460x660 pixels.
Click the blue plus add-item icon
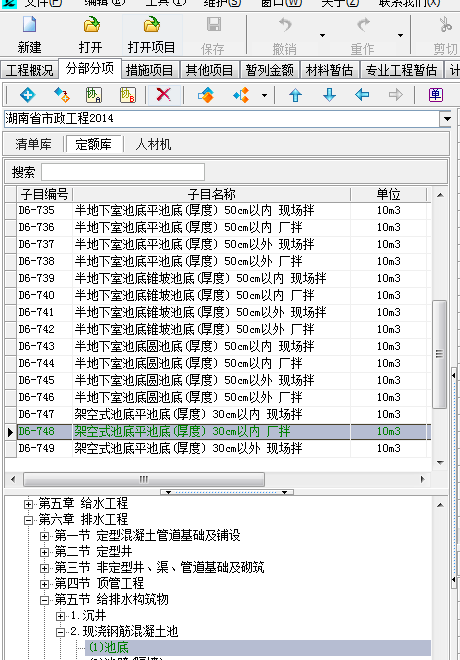click(28, 95)
